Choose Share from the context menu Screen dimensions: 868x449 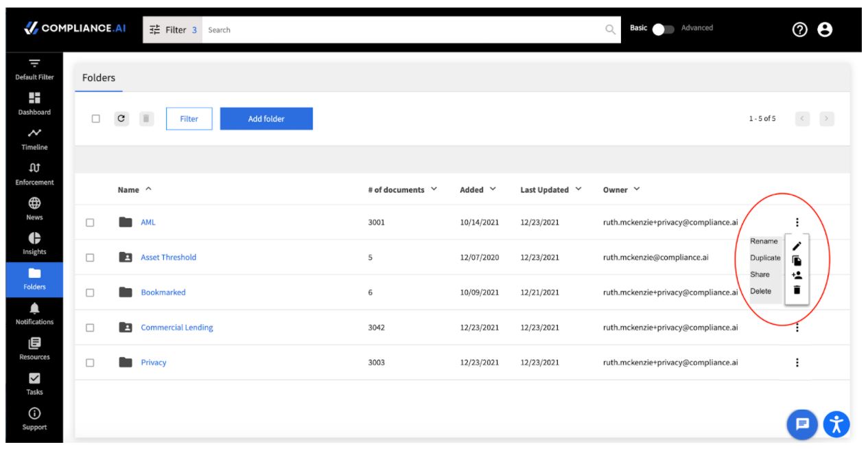(760, 275)
